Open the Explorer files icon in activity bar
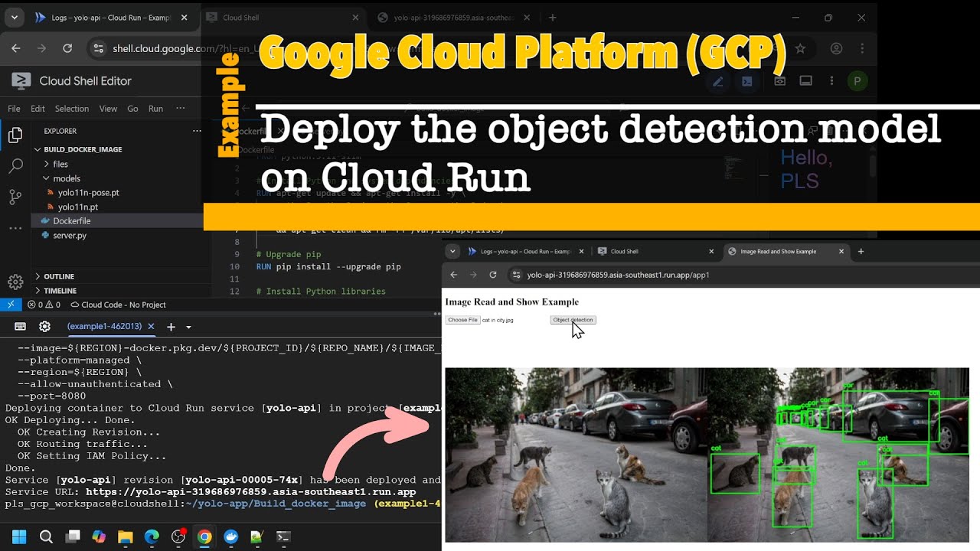 click(15, 135)
